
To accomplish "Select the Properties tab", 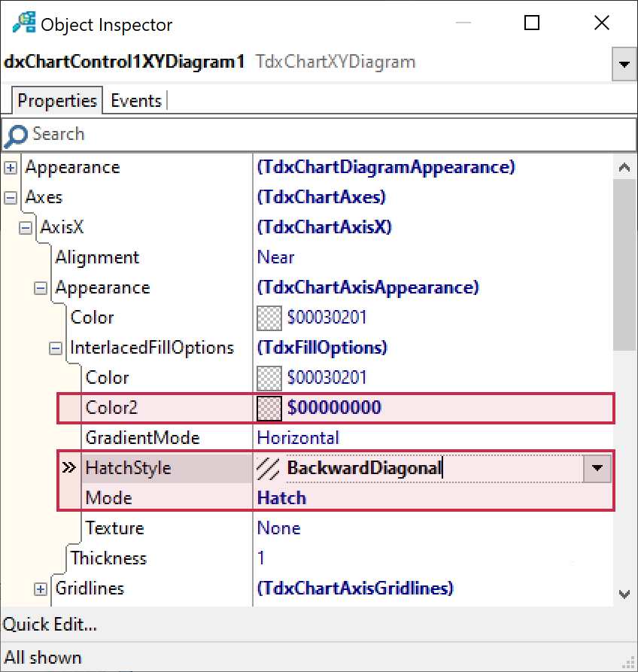I will click(56, 99).
